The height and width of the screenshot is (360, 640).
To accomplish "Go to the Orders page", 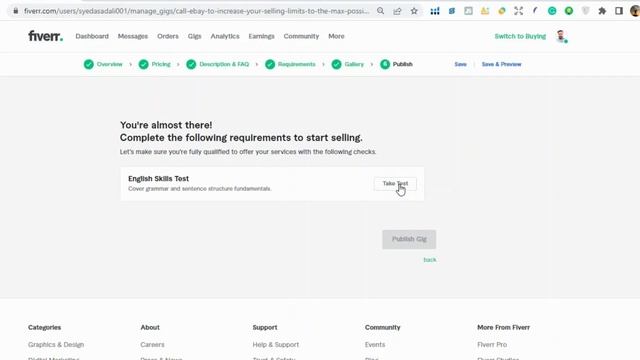I will pos(168,36).
